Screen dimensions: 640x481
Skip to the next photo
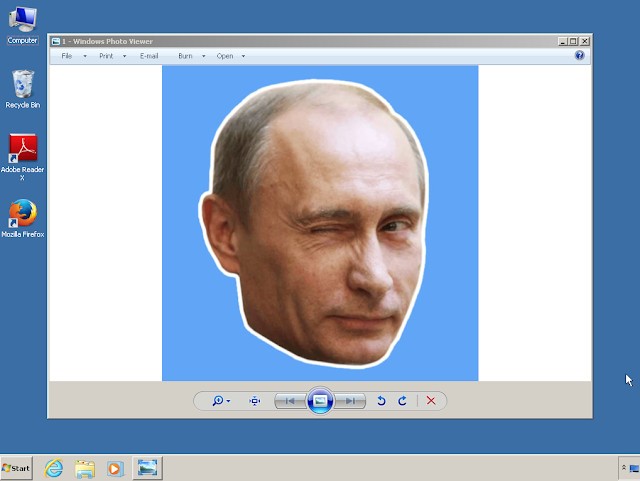point(350,401)
